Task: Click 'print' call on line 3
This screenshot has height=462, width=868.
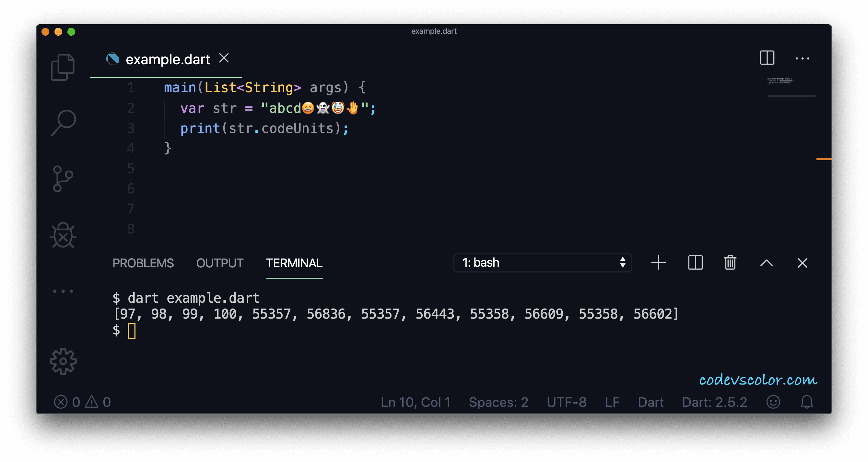Action: 200,128
